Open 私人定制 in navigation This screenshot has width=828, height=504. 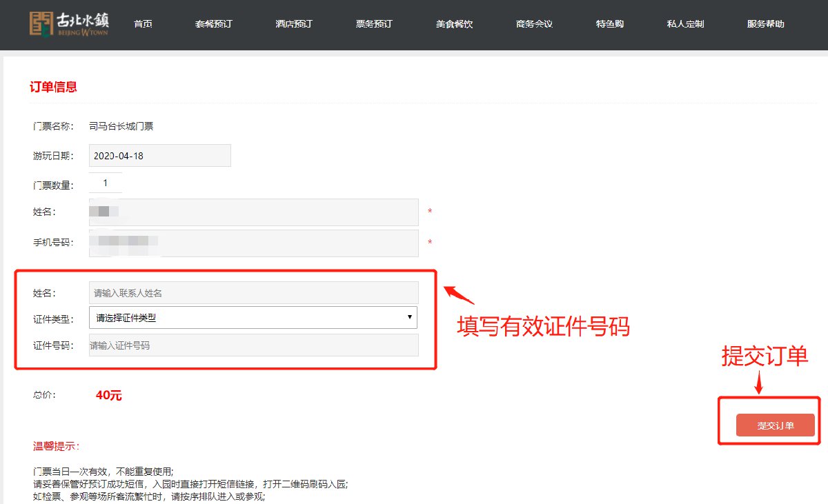pyautogui.click(x=685, y=23)
